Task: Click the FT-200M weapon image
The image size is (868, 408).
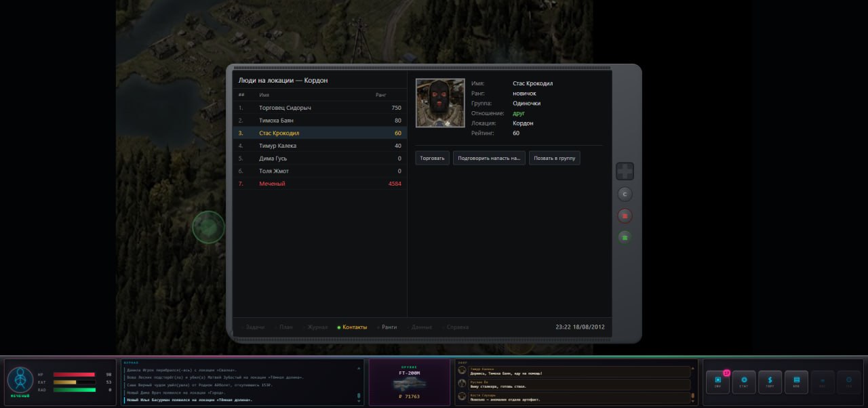Action: click(x=409, y=384)
